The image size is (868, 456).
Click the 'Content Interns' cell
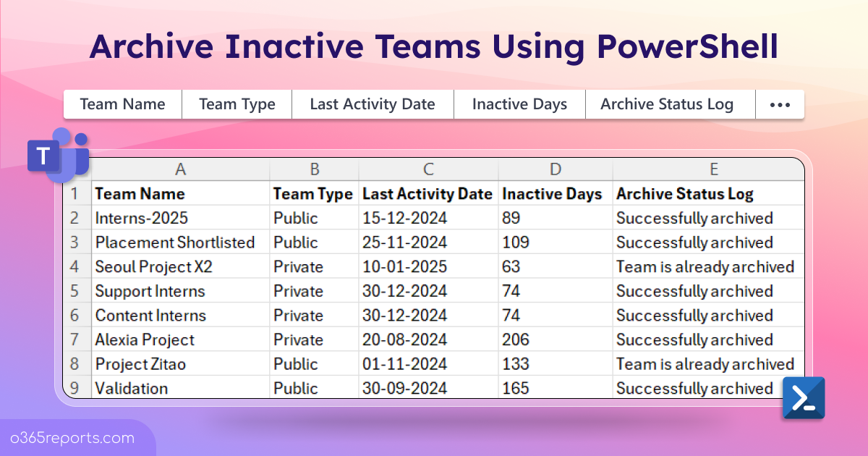pos(181,316)
